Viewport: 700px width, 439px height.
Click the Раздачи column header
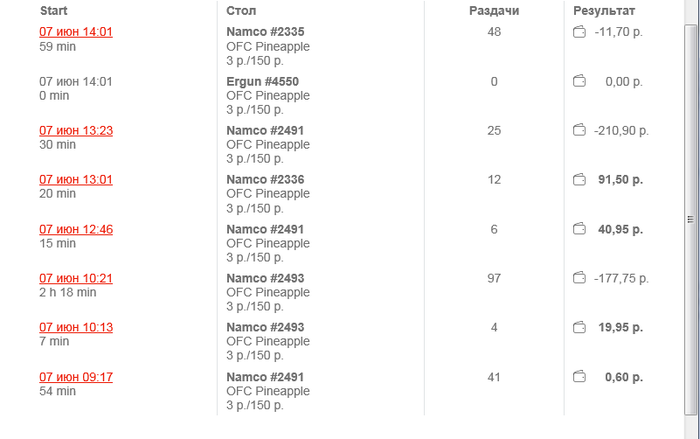(x=494, y=10)
